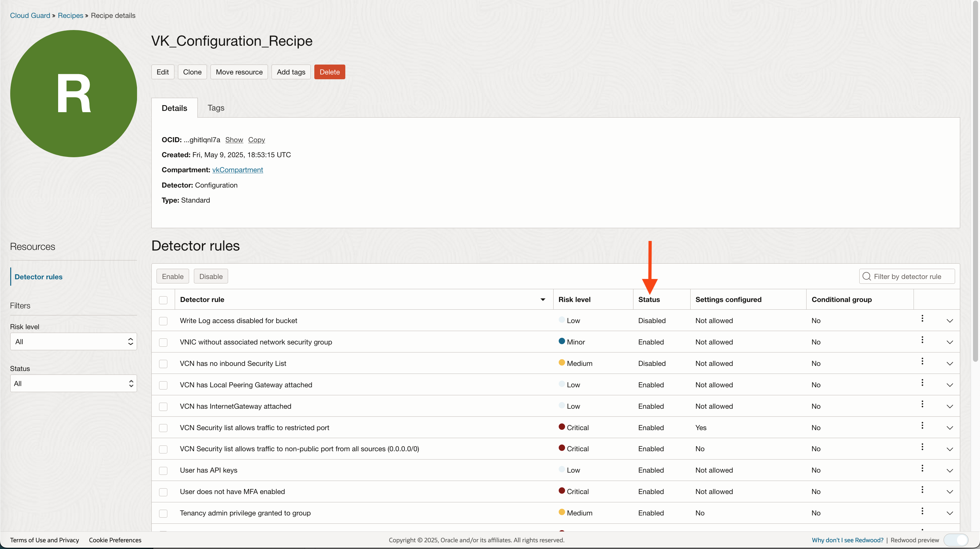Image resolution: width=980 pixels, height=549 pixels.
Task: Open three-dot menu for User has API keys
Action: (922, 468)
